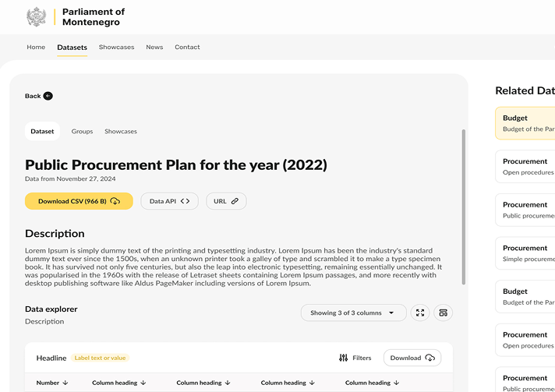Click the table layout view icon
The height and width of the screenshot is (392, 555).
point(443,313)
